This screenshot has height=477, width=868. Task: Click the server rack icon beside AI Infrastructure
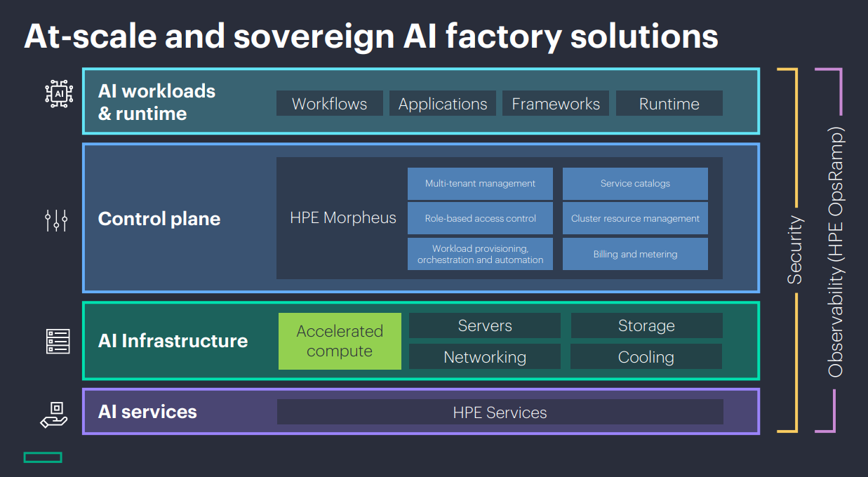click(x=58, y=342)
